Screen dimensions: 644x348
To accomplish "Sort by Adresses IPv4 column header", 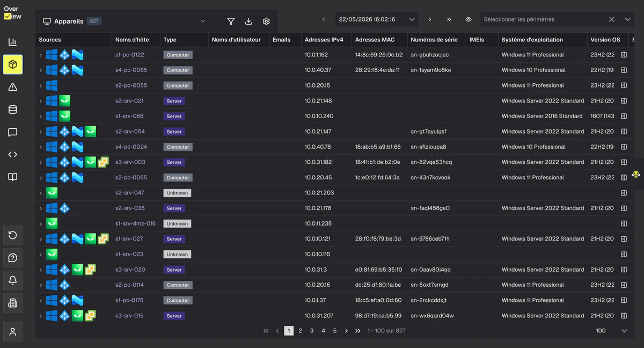I will click(x=324, y=40).
